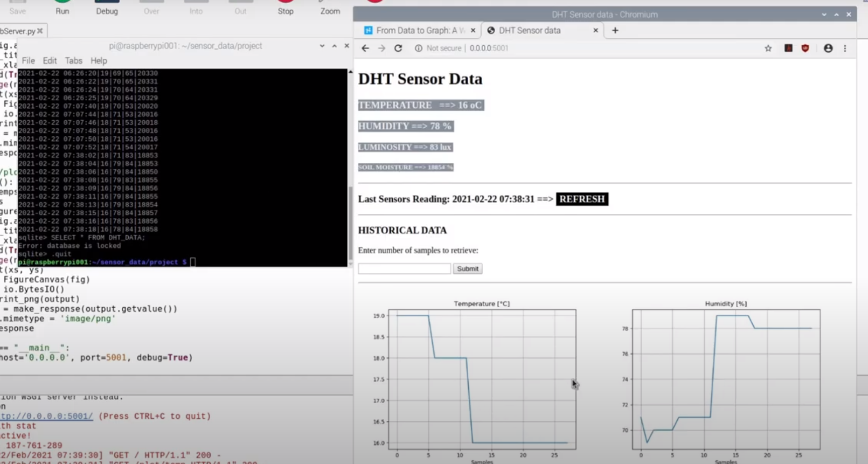Open the 0.0.0.0:5001 server link
The width and height of the screenshot is (868, 464).
46,416
